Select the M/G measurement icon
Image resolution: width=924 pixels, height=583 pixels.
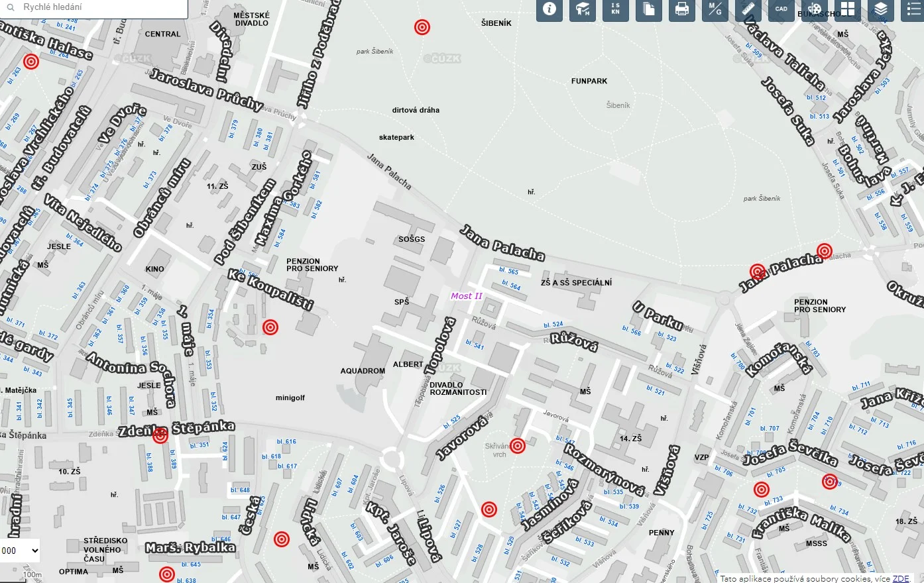click(715, 10)
